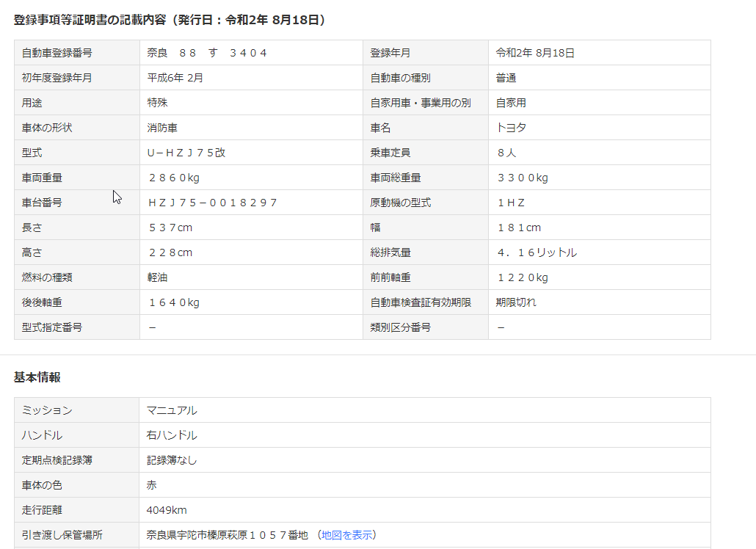Click the 型式 value U-HZJ75改
The image size is (756, 549).
[186, 153]
